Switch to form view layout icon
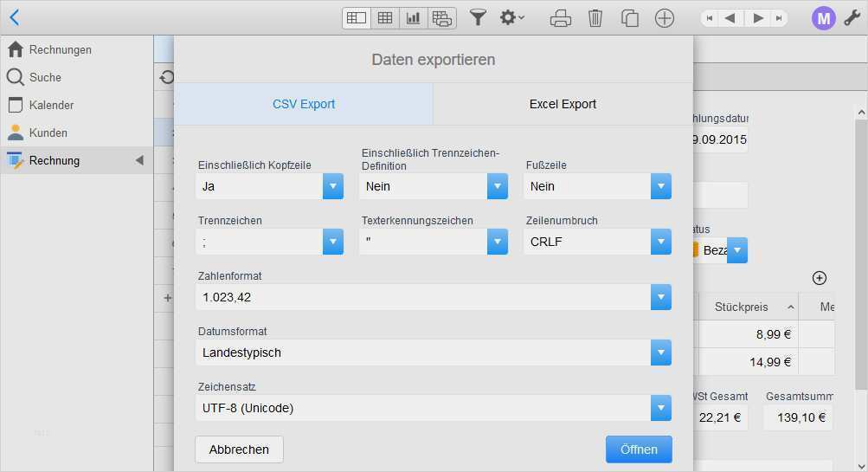This screenshot has width=868, height=472. pyautogui.click(x=357, y=17)
